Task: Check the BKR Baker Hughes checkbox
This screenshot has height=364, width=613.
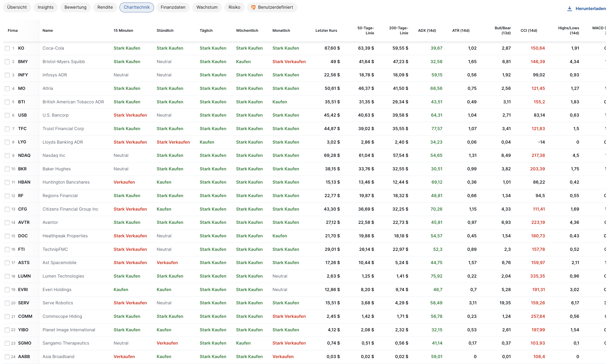Action: pyautogui.click(x=7, y=169)
